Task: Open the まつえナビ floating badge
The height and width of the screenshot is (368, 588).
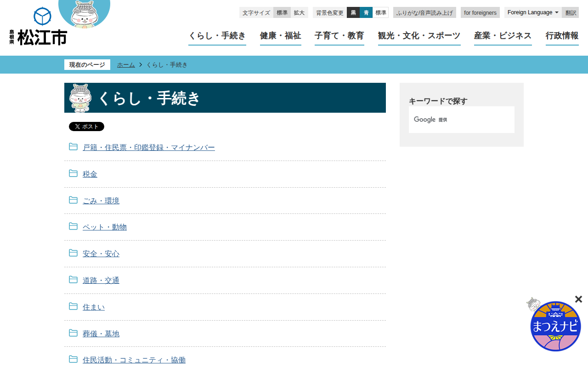Action: (x=555, y=326)
